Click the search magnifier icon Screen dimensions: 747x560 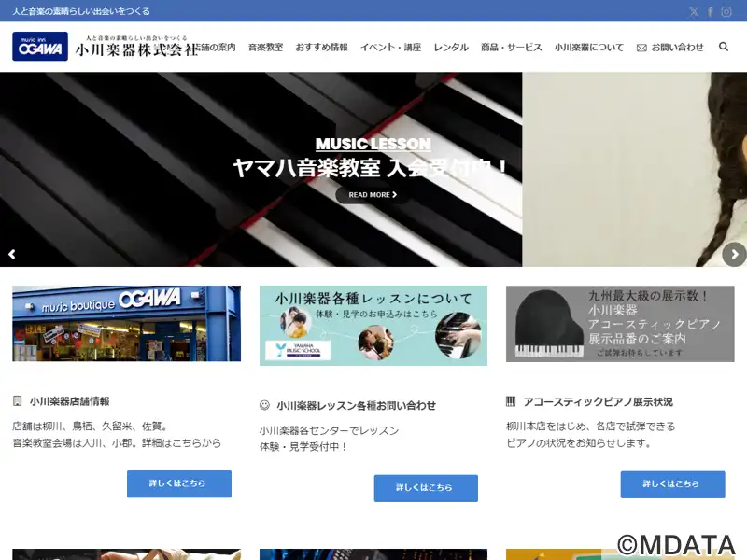pyautogui.click(x=724, y=47)
